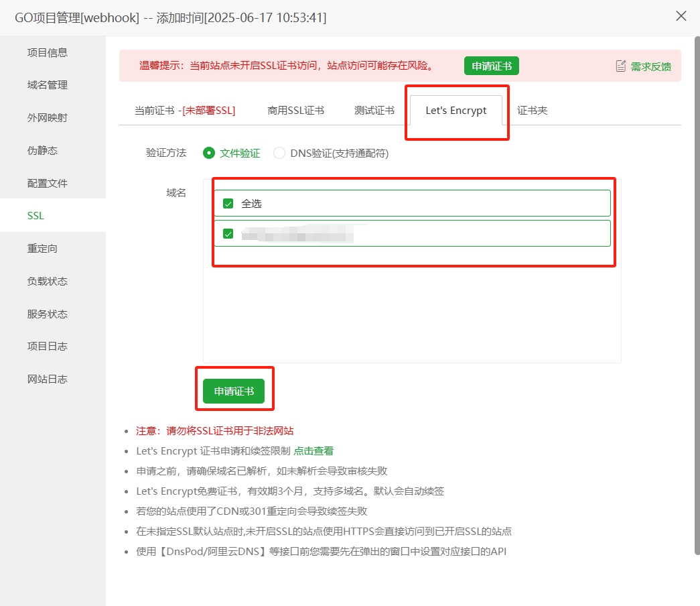Close the GO项目管理 dialog
Viewport: 700px width, 606px height.
[681, 16]
